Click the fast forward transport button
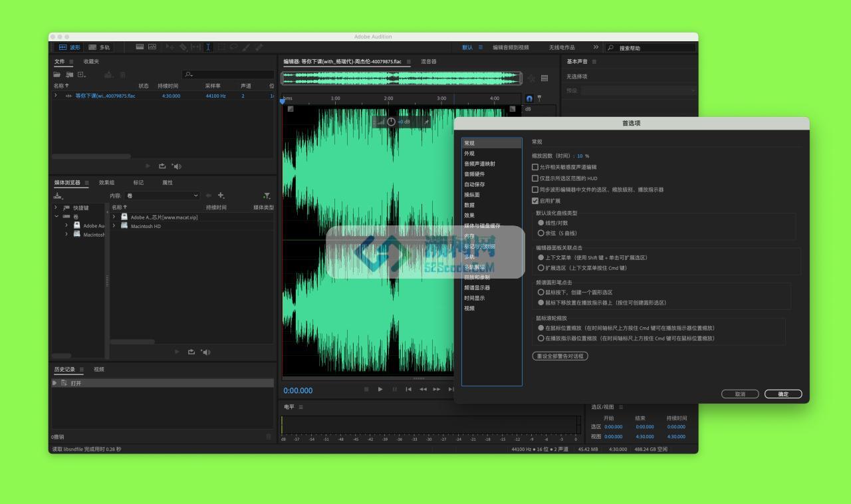851x504 pixels. click(x=437, y=390)
